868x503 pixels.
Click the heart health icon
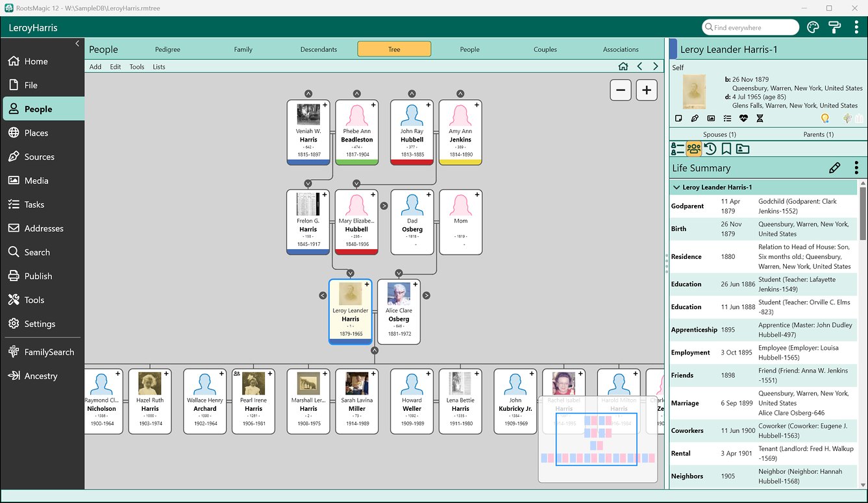(x=743, y=118)
